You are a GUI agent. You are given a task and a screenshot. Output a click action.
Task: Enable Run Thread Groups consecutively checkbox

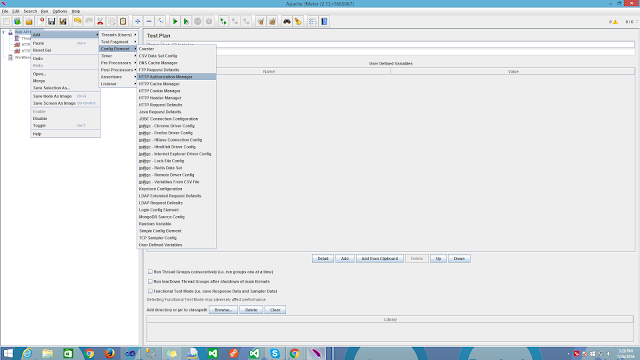[x=150, y=271]
